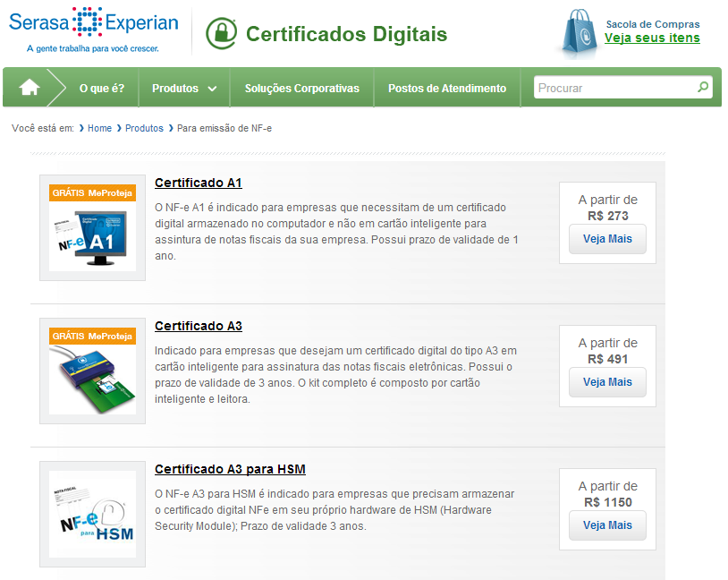Click the home icon in navigation bar
This screenshot has width=728, height=580.
tap(30, 87)
